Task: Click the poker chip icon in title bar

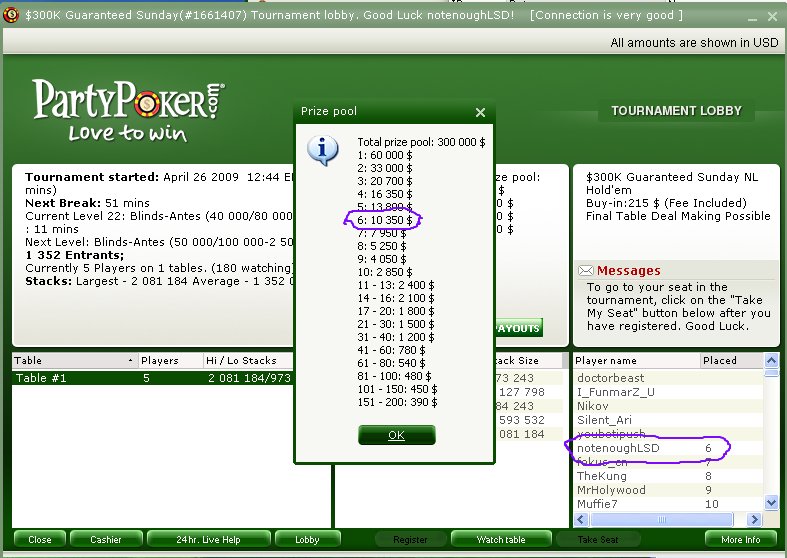Action: (x=9, y=15)
